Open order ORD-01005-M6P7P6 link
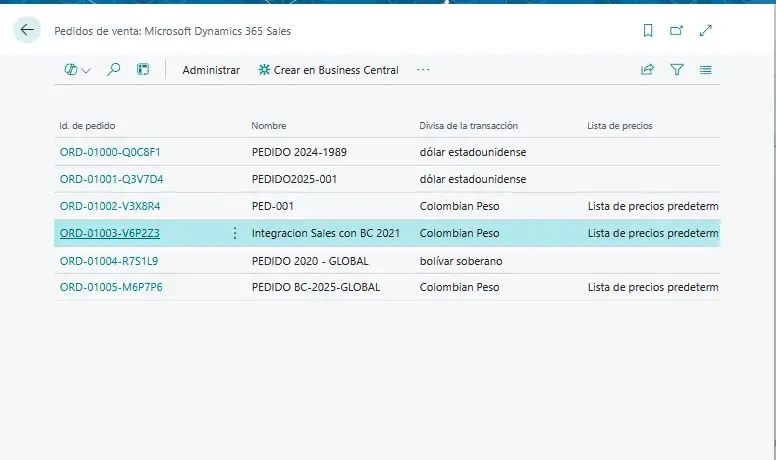The height and width of the screenshot is (460, 776). point(111,287)
